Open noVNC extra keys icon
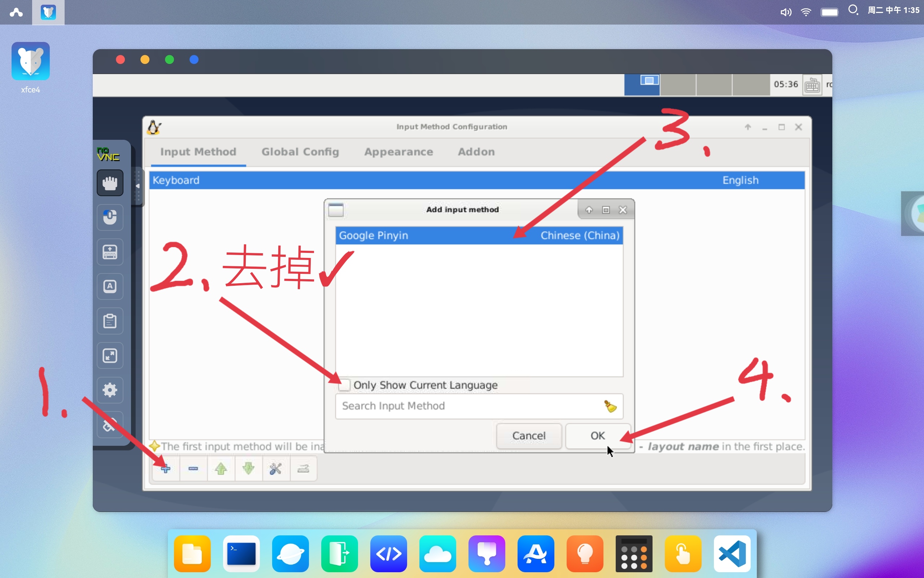 [x=110, y=286]
